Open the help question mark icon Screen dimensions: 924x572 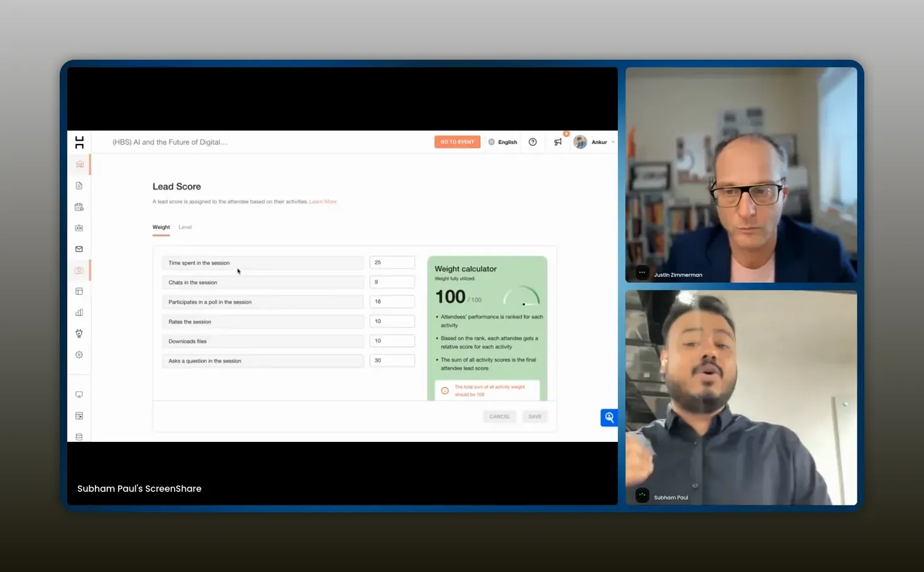click(x=532, y=141)
